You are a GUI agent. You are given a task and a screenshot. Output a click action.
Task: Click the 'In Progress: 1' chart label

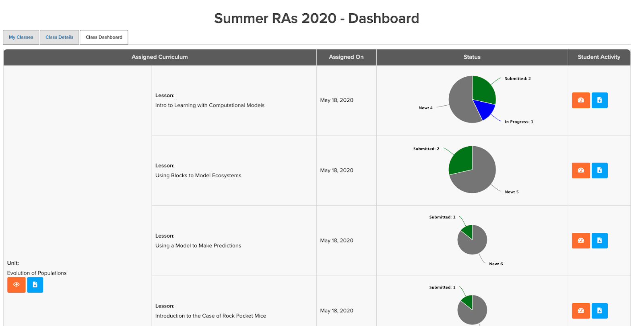click(519, 122)
